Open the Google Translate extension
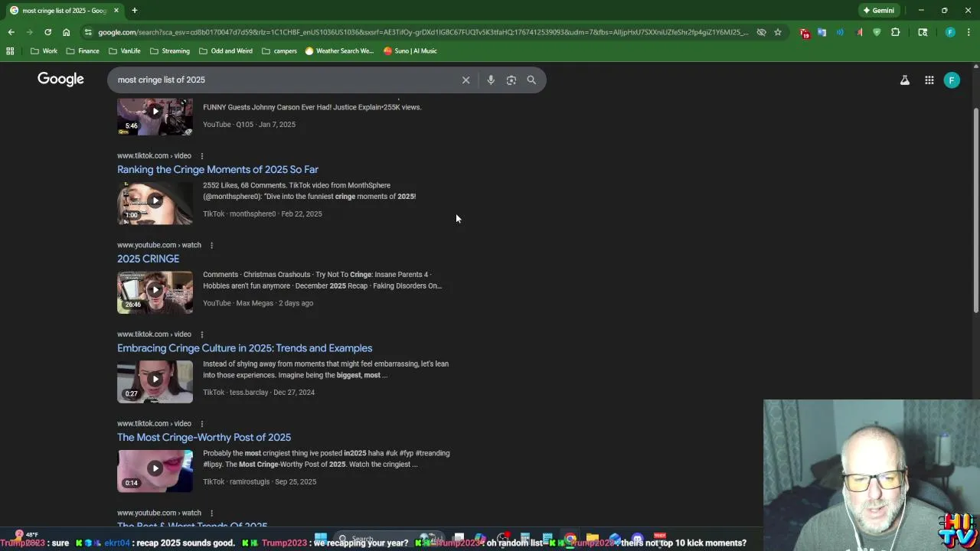Screen dimensions: 980x551 tap(822, 32)
